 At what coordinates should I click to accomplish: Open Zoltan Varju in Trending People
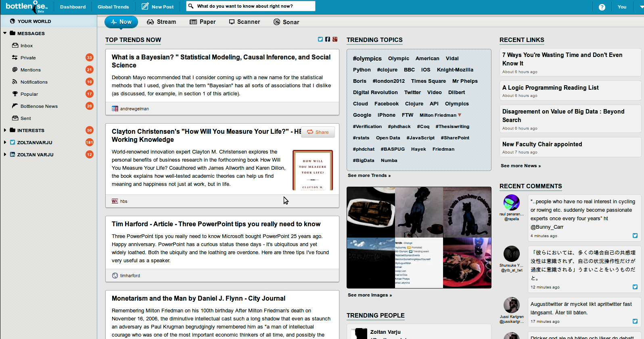[x=385, y=332]
